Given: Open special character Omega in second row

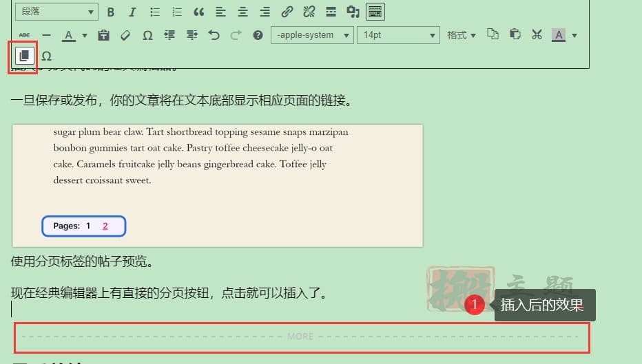Looking at the screenshot, I should 148,35.
